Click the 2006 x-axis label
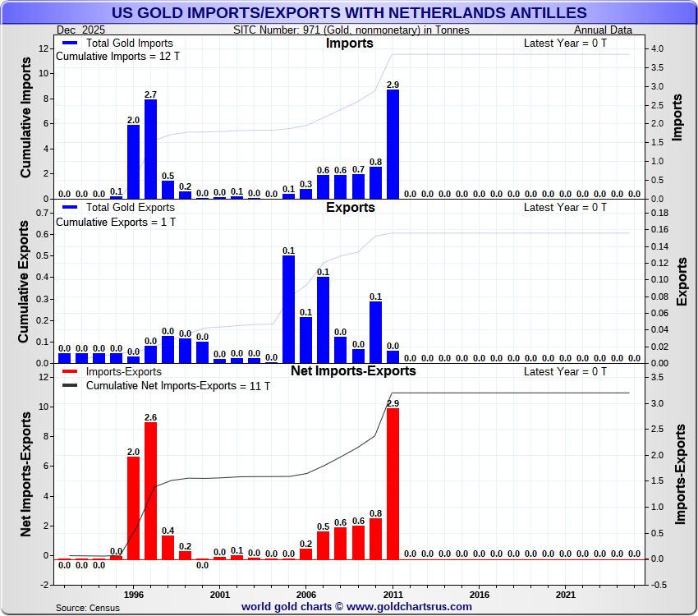This screenshot has height=616, width=698. pyautogui.click(x=306, y=595)
